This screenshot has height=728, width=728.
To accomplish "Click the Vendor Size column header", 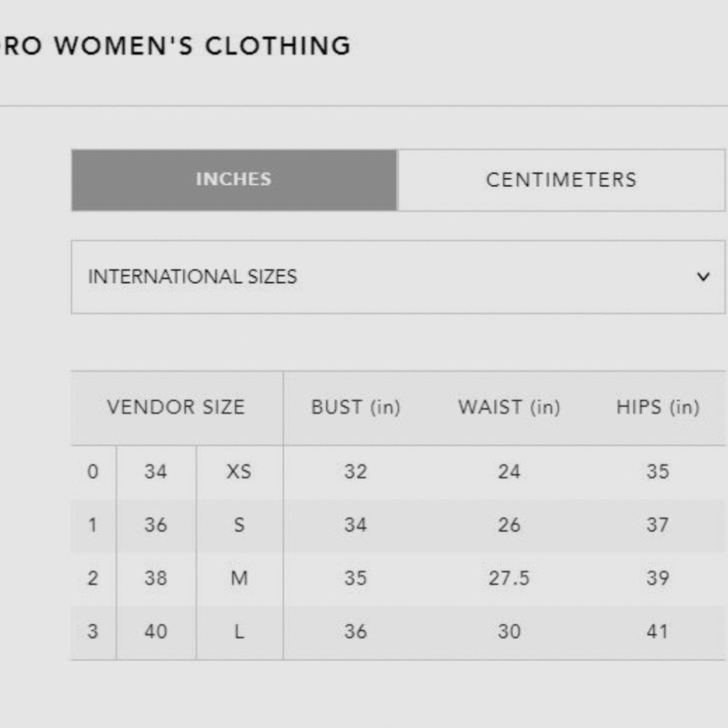I will coord(176,407).
